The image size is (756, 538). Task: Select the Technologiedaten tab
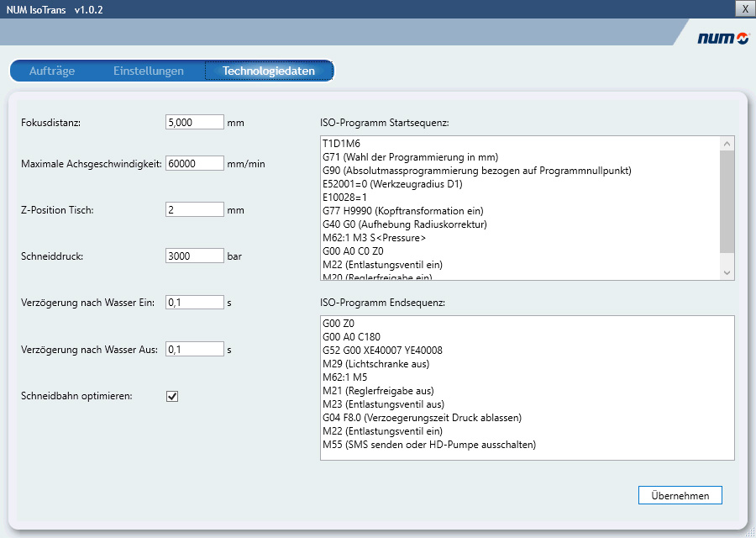pyautogui.click(x=269, y=71)
